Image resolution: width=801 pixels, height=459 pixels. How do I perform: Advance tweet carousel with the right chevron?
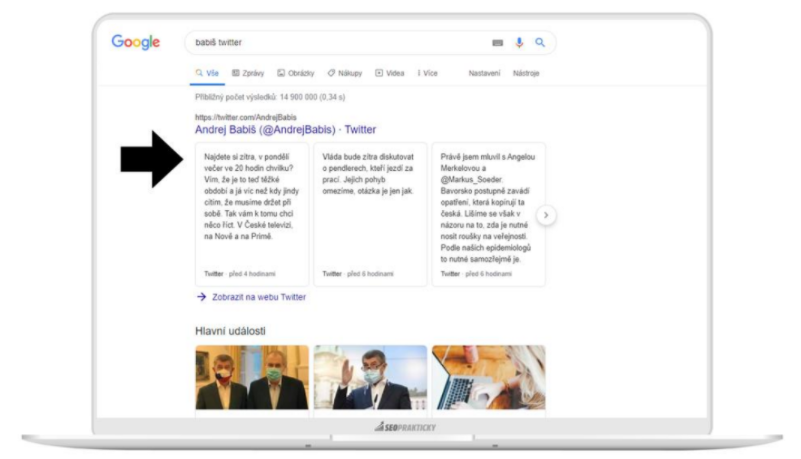pyautogui.click(x=546, y=215)
